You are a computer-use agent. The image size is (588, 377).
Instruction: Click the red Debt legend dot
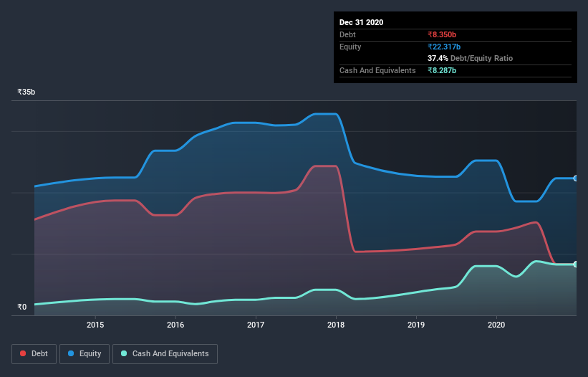pos(23,353)
